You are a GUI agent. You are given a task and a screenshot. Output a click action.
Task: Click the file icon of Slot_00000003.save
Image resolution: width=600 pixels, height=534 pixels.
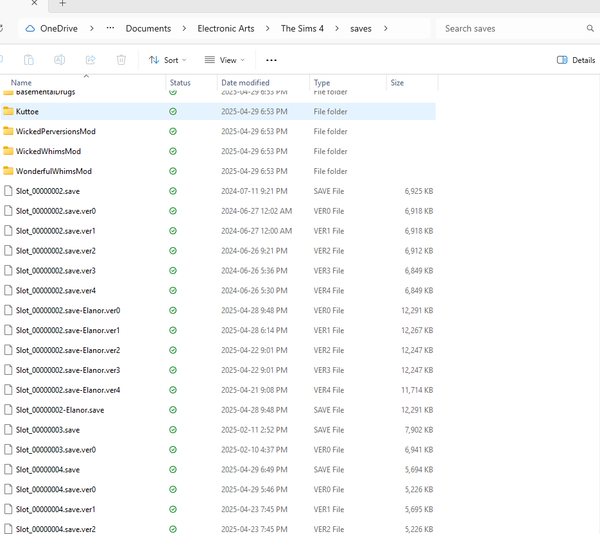click(8, 430)
